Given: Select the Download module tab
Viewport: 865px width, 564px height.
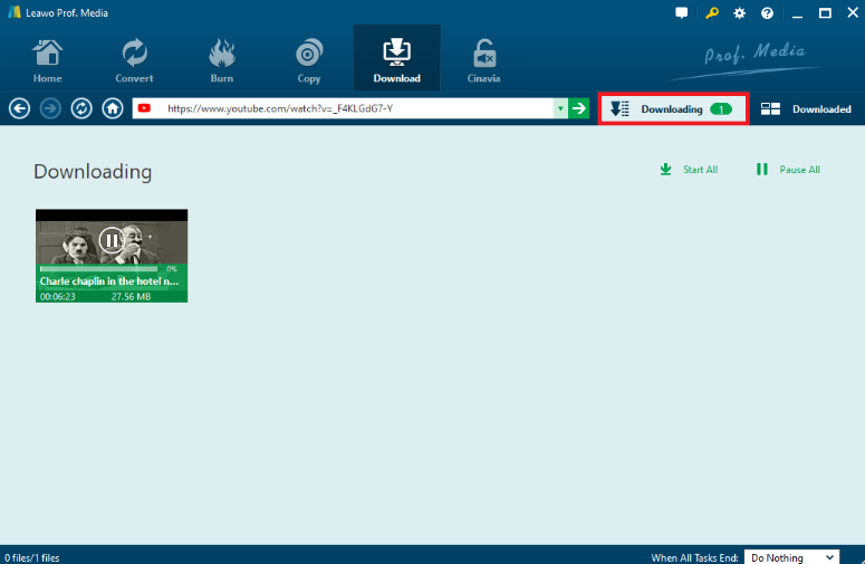Looking at the screenshot, I should coord(397,58).
